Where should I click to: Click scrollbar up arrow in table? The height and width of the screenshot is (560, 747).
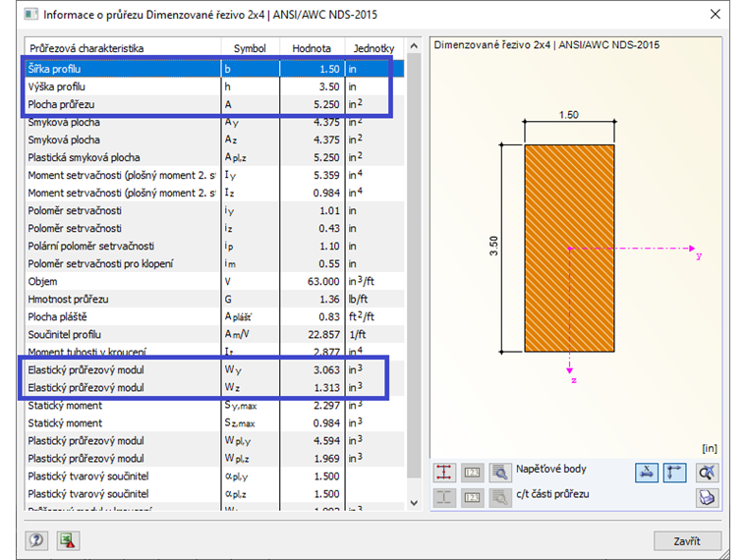pos(414,46)
